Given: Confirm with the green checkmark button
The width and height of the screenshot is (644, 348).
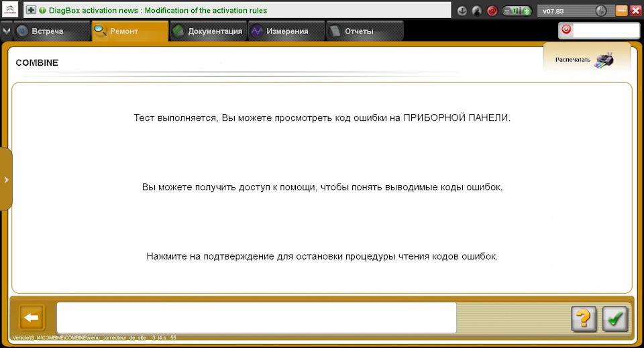Looking at the screenshot, I should (615, 318).
